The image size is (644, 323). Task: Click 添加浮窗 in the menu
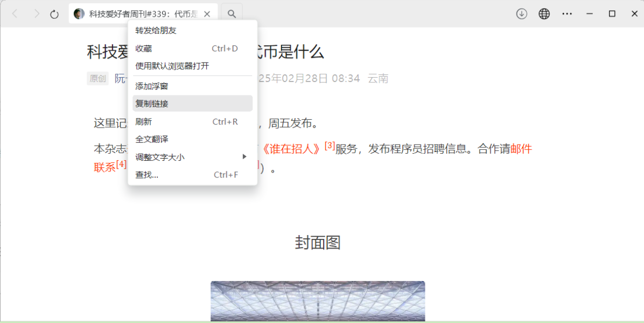[x=152, y=86]
